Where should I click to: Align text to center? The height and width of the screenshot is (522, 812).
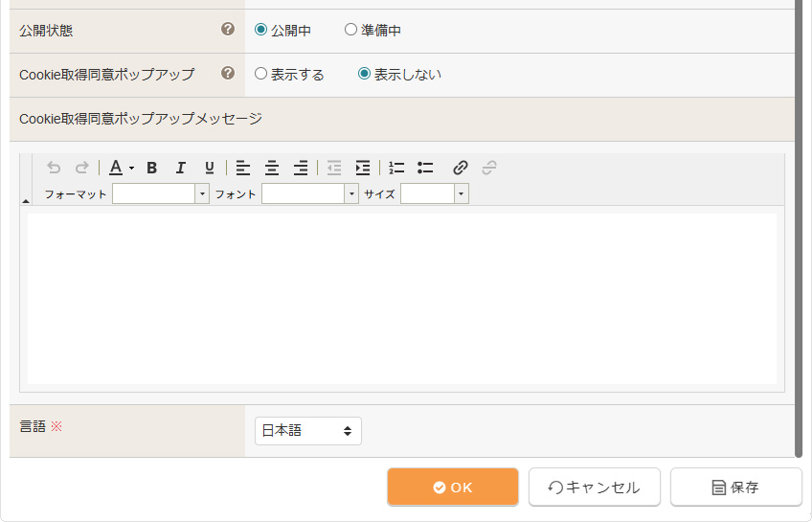click(x=272, y=168)
